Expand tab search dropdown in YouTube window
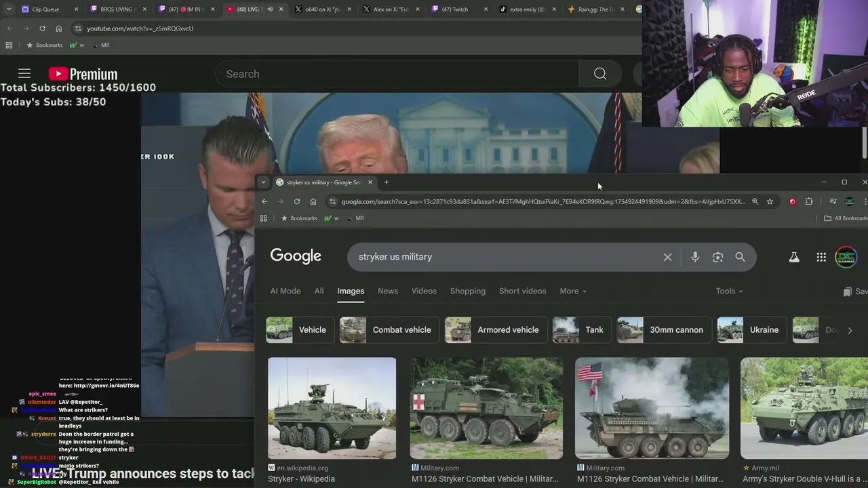Image resolution: width=868 pixels, height=488 pixels. pyautogui.click(x=9, y=9)
